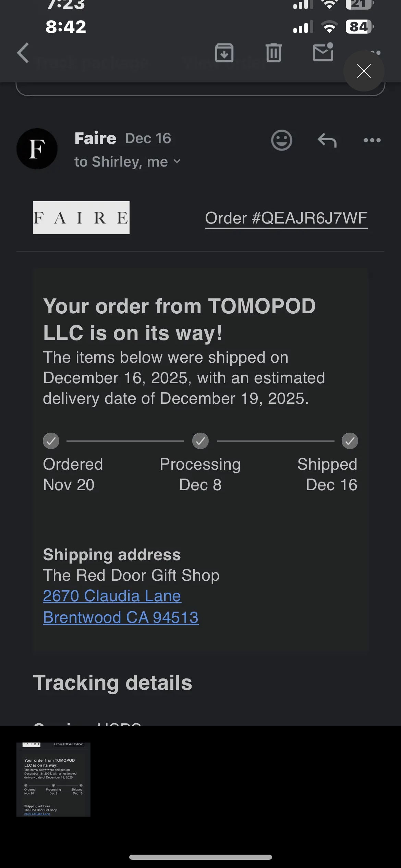
Task: Tap the Faire sender name
Action: 95,138
